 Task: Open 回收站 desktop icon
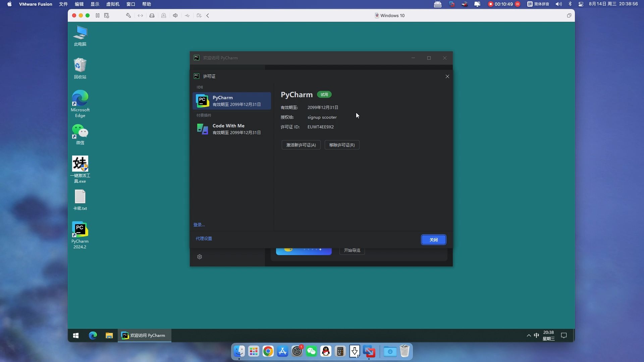click(x=80, y=68)
